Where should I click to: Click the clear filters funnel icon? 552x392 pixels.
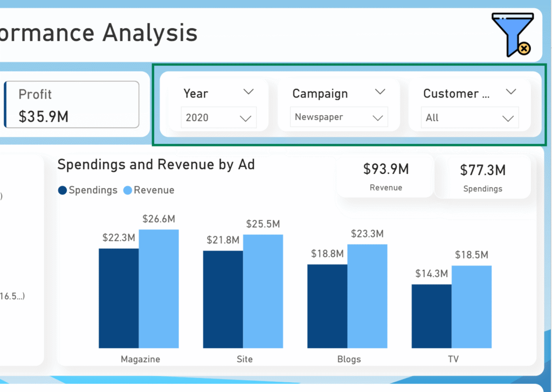[512, 35]
